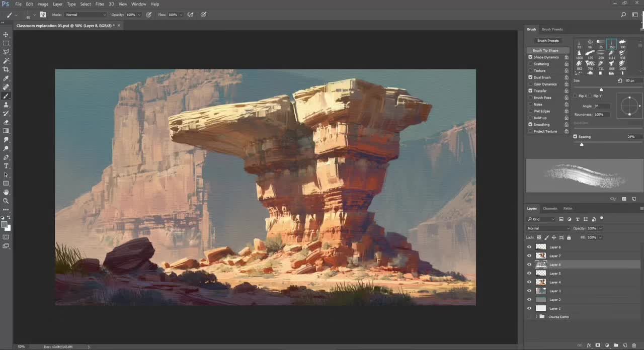Select the Horizontal Type tool
The image size is (644, 350).
pyautogui.click(x=6, y=166)
